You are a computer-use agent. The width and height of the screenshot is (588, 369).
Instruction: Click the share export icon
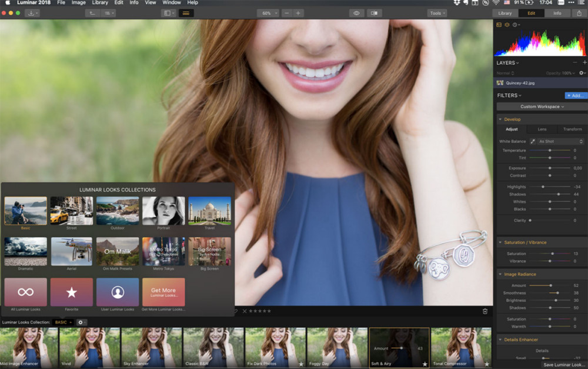click(579, 13)
